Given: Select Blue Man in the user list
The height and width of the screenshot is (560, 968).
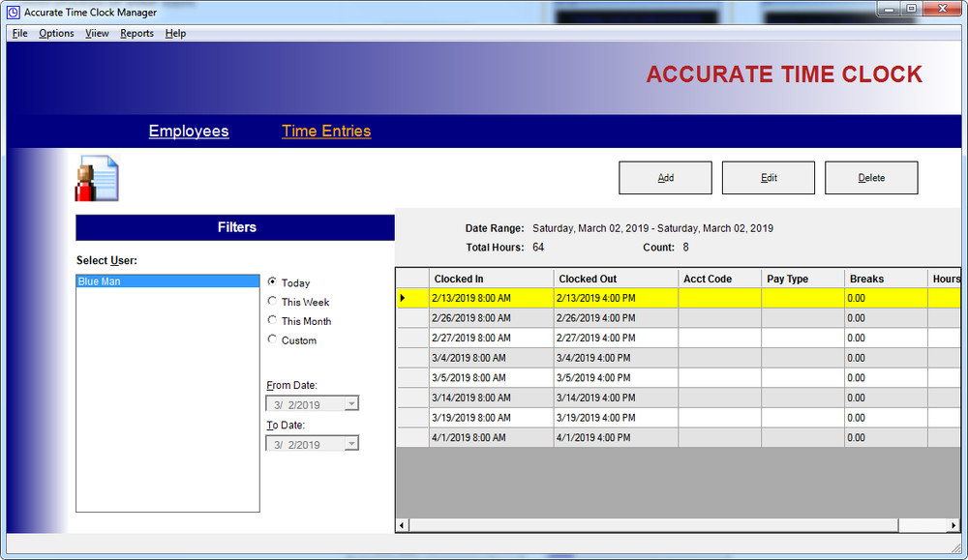Looking at the screenshot, I should pyautogui.click(x=167, y=280).
